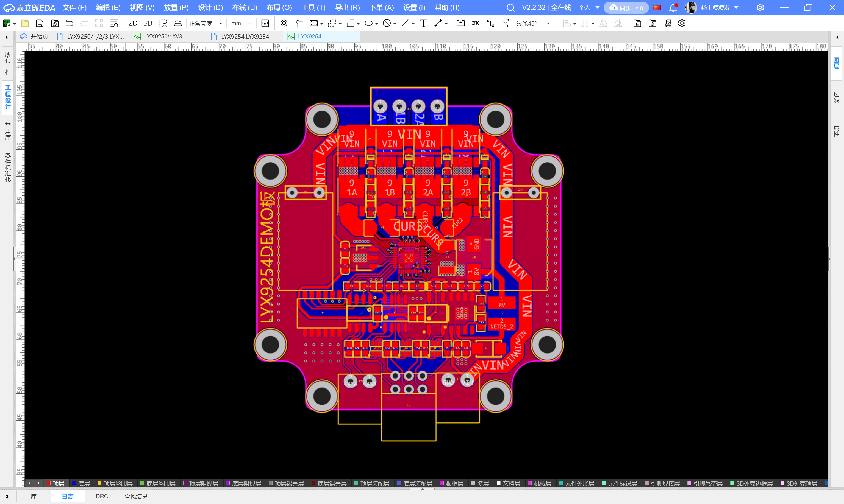
Task: Open the 查找结果 bottom tab
Action: click(x=136, y=496)
